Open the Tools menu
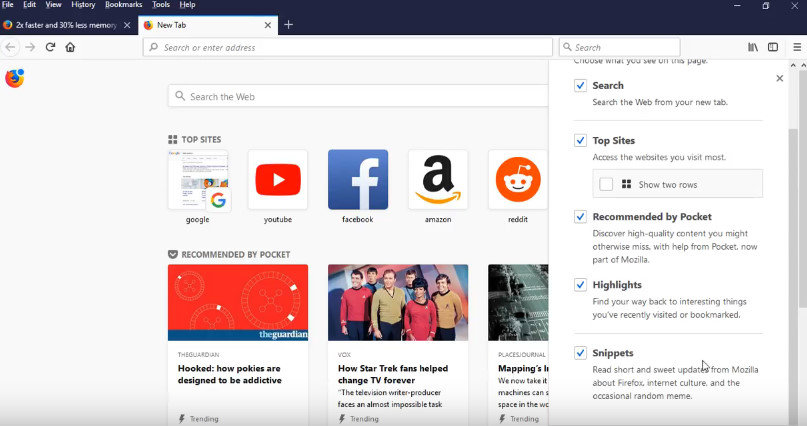807x426 pixels. pos(161,5)
